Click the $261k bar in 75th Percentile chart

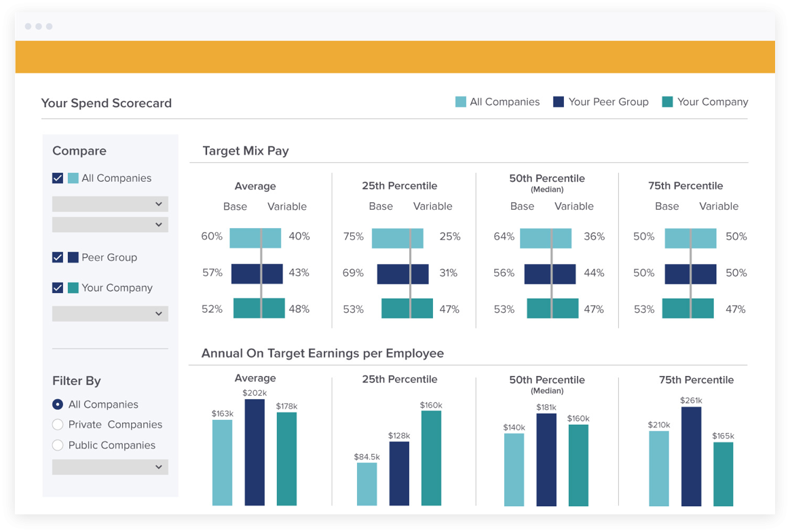point(691,455)
